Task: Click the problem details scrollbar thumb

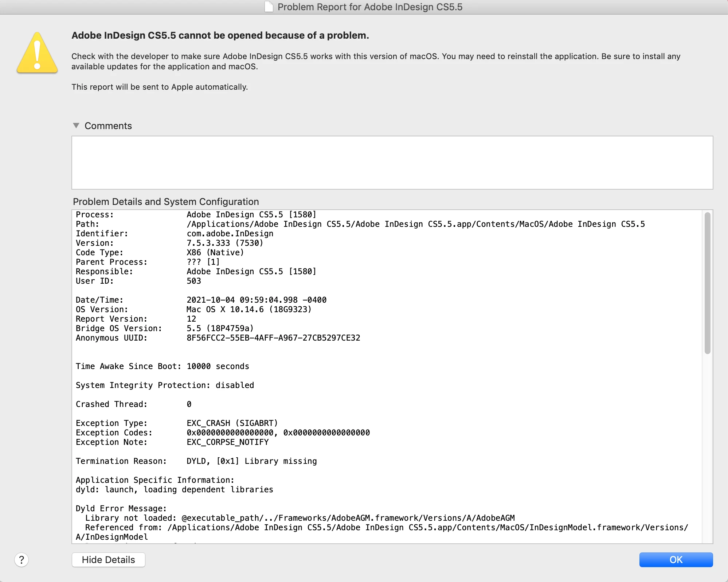Action: click(707, 283)
